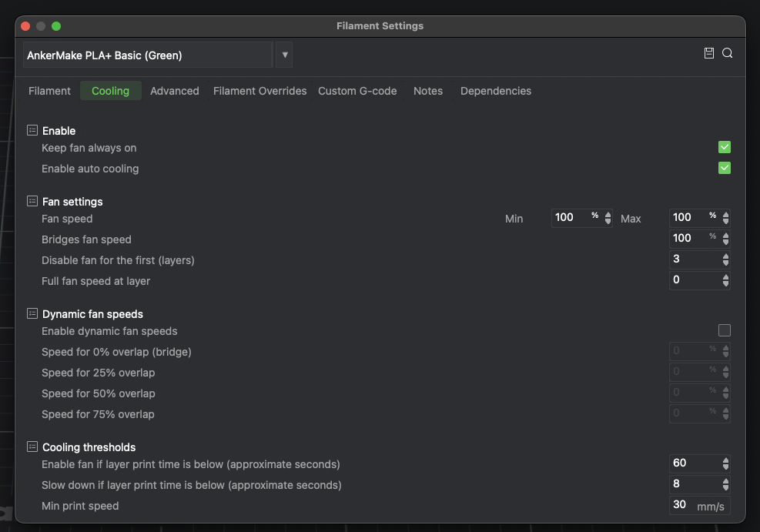Click the Fan speed label
The height and width of the screenshot is (532, 760).
pos(67,219)
